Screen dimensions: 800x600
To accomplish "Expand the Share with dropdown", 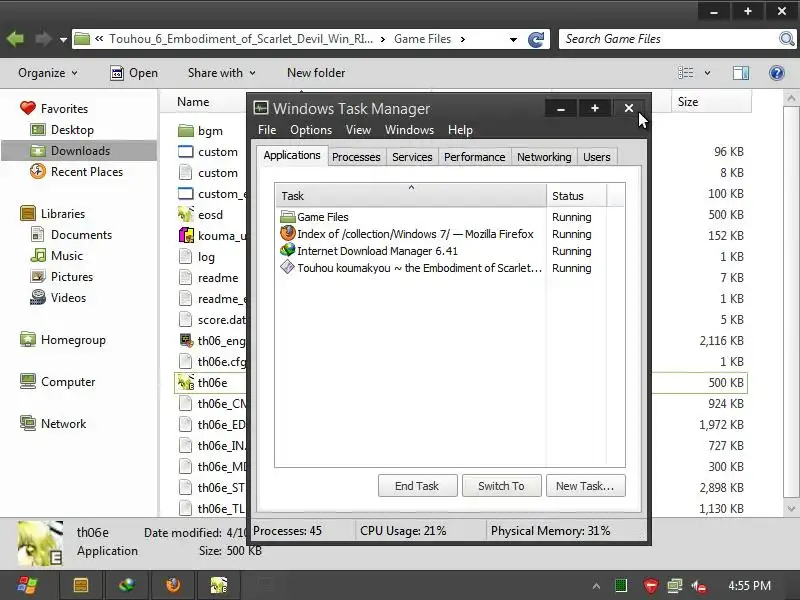I will [x=221, y=73].
